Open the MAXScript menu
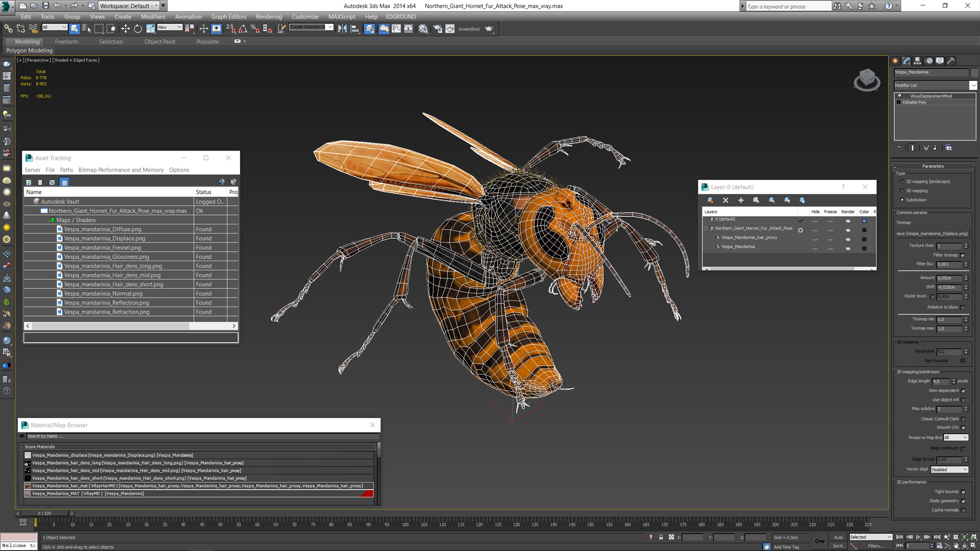This screenshot has height=551, width=980. (341, 17)
